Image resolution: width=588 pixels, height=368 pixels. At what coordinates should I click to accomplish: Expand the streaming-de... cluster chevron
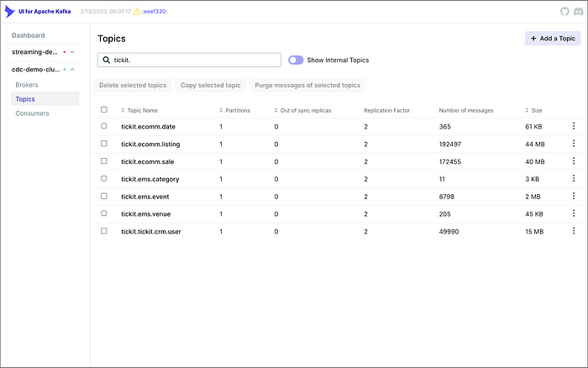(x=72, y=52)
